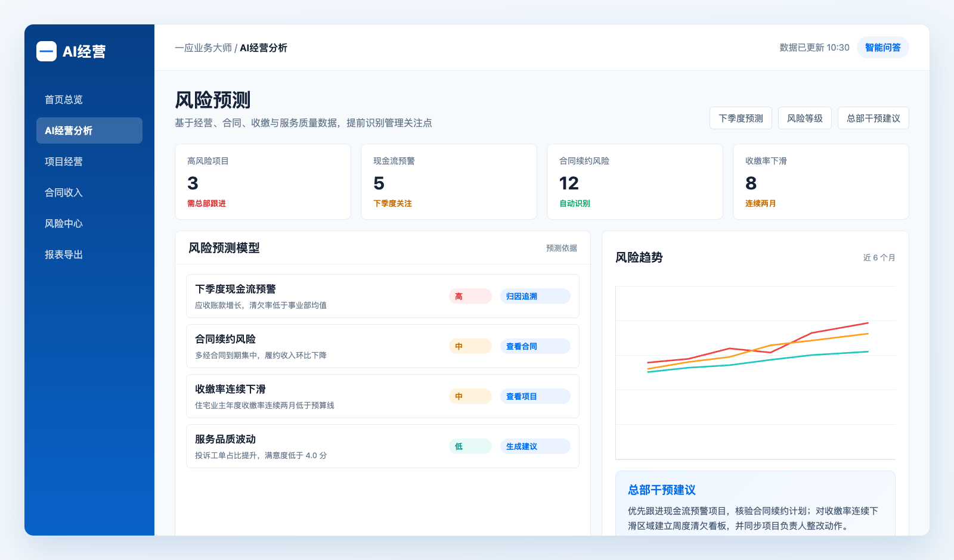Click 预测依据 link

562,248
